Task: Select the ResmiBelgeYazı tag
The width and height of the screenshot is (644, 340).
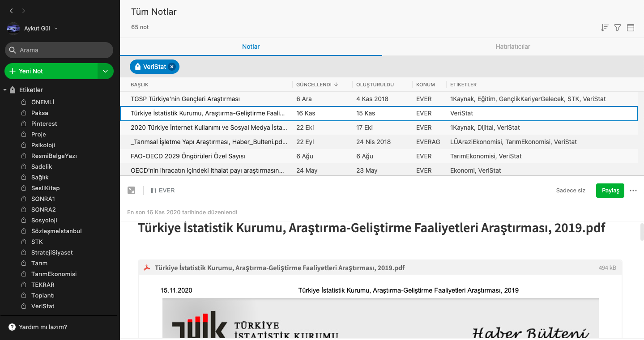Action: (x=54, y=156)
